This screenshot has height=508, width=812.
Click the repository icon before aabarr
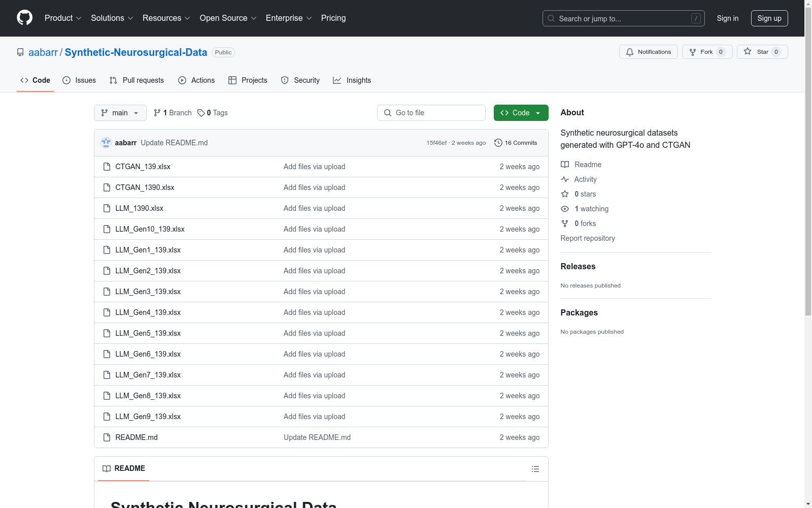coord(20,52)
